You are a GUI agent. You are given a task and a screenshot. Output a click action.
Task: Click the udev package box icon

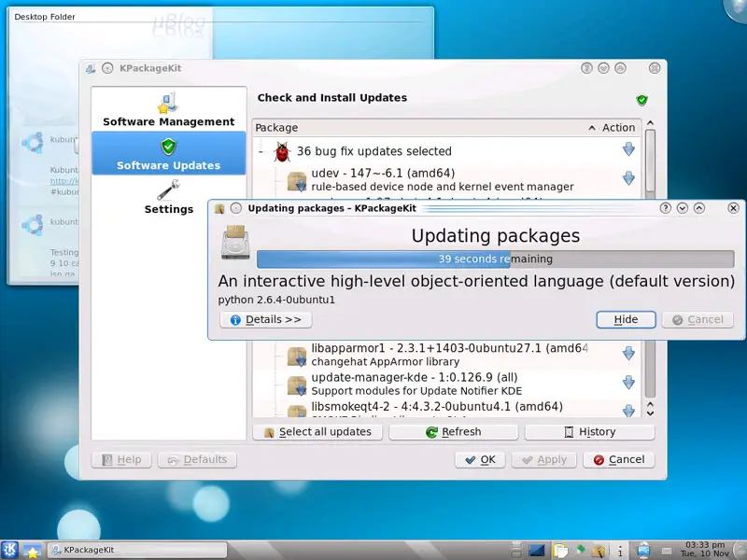[x=297, y=181]
